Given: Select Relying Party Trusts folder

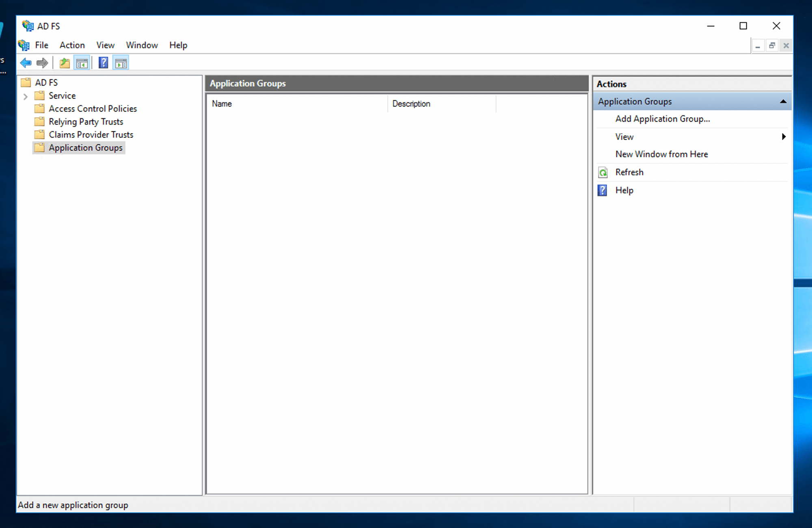Looking at the screenshot, I should point(86,122).
